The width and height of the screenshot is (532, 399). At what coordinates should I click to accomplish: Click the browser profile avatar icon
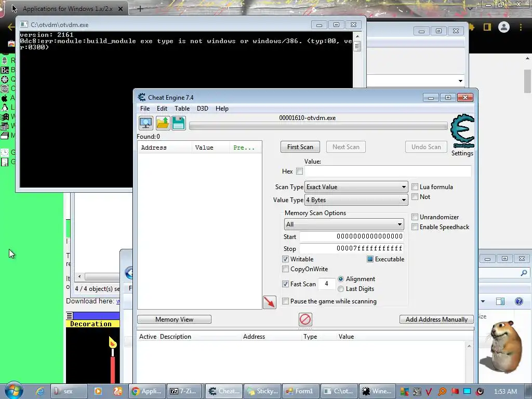click(504, 27)
